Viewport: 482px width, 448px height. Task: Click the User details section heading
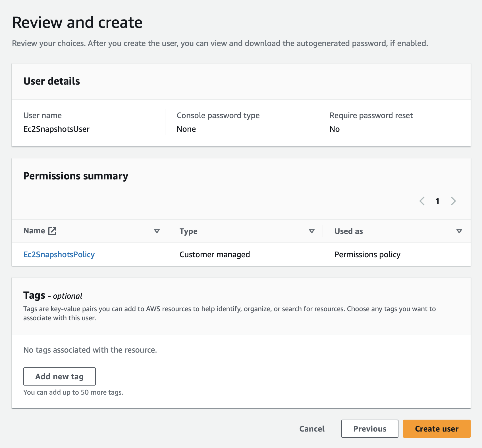click(x=52, y=81)
